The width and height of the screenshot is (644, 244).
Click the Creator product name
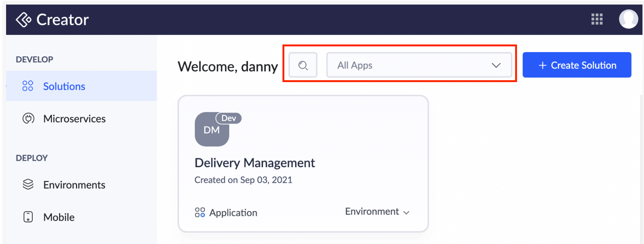coord(62,19)
